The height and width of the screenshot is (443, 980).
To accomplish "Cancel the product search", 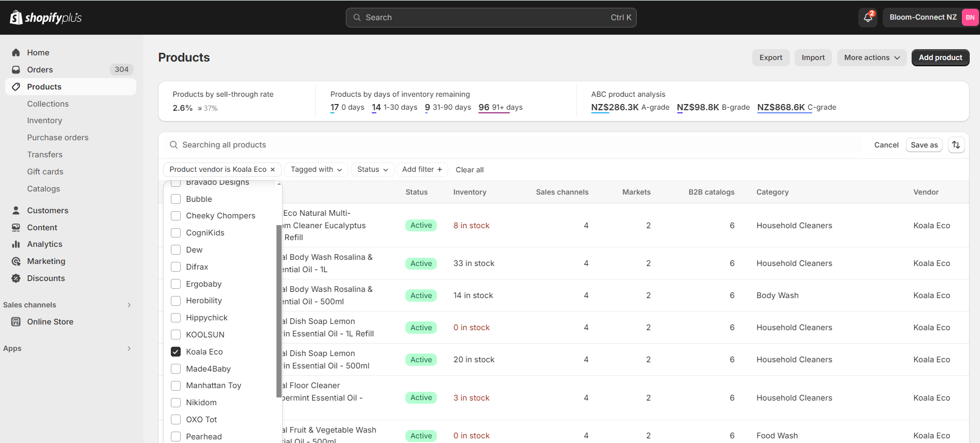I will pos(886,145).
